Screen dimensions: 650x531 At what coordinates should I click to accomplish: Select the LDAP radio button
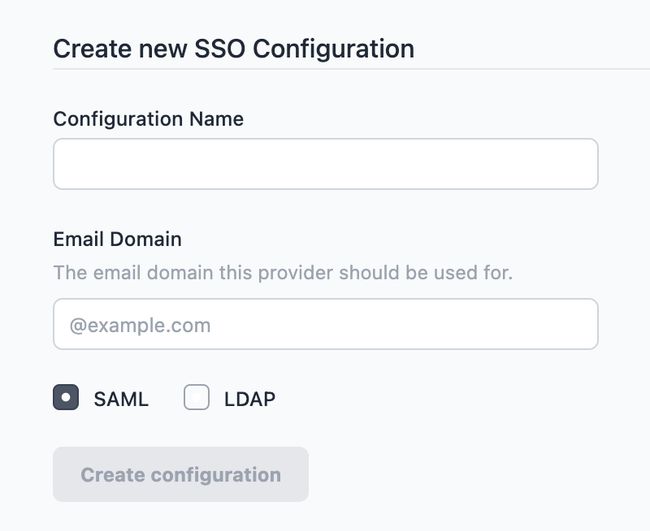(x=197, y=398)
